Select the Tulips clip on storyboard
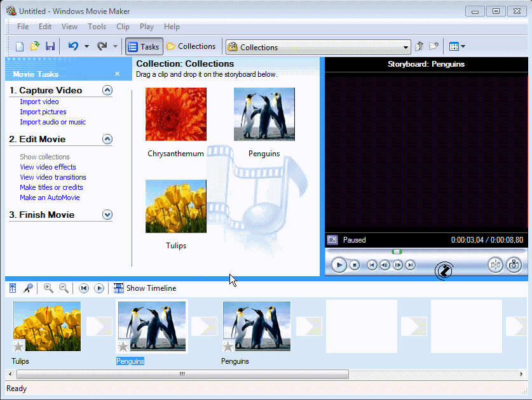This screenshot has width=532, height=400. (x=47, y=326)
